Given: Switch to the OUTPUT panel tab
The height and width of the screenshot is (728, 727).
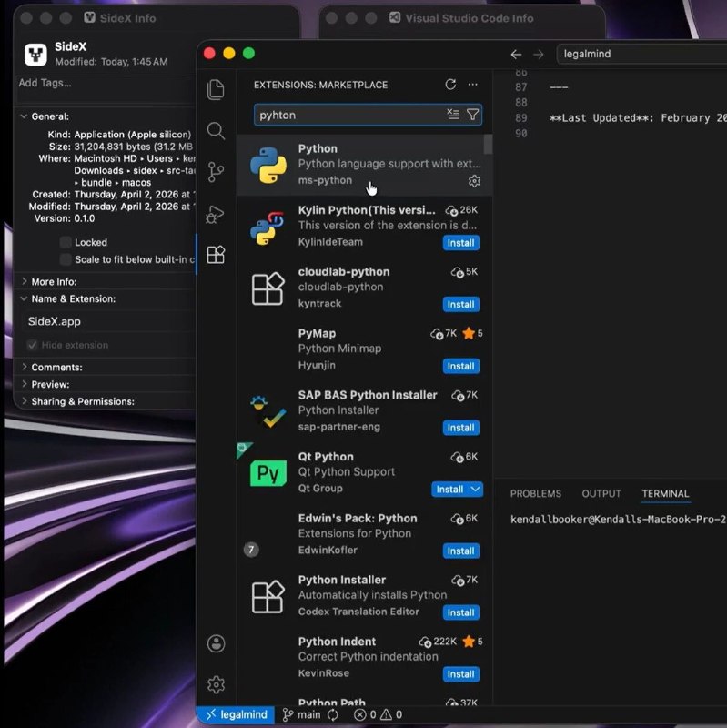Looking at the screenshot, I should (x=601, y=493).
